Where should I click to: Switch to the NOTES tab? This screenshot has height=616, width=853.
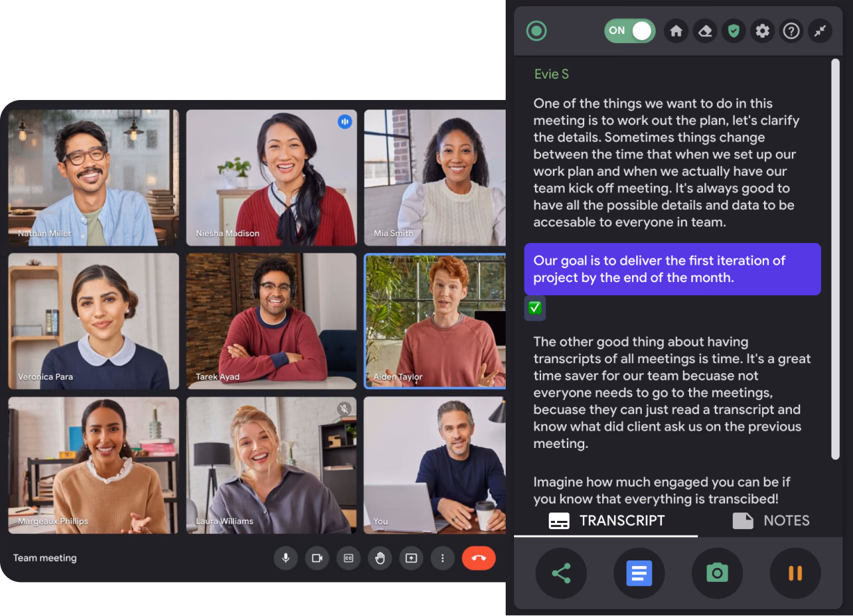pos(770,521)
